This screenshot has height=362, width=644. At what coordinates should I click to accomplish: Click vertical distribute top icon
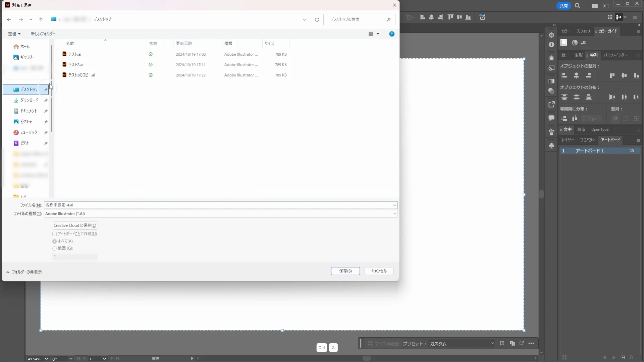(x=564, y=97)
